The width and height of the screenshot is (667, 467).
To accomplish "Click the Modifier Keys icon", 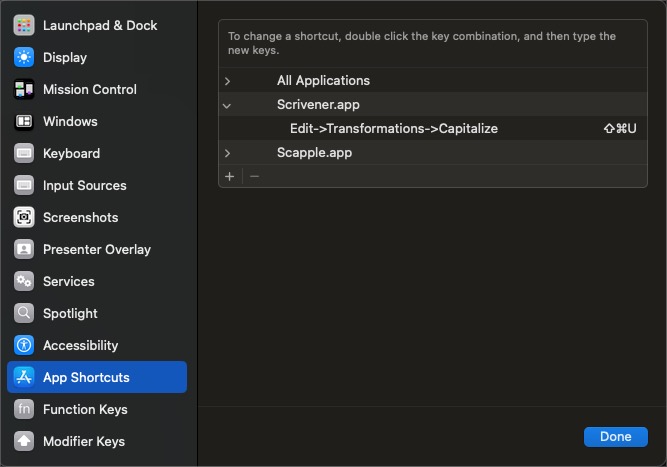I will [24, 441].
